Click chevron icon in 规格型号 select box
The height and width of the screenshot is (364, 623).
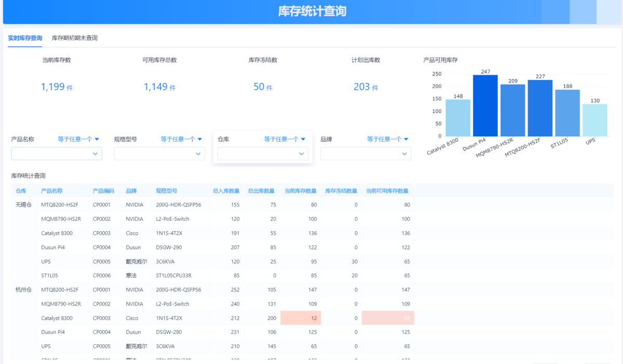click(x=198, y=153)
